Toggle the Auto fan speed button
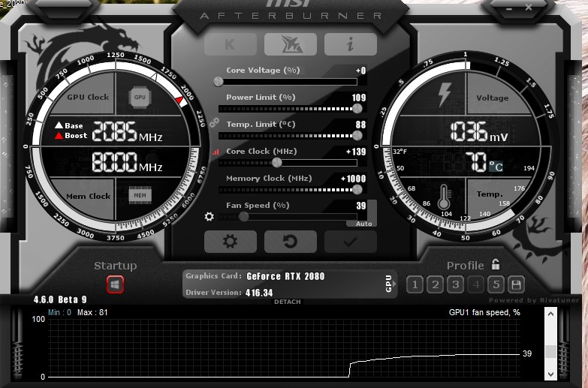This screenshot has height=388, width=588. [x=363, y=224]
